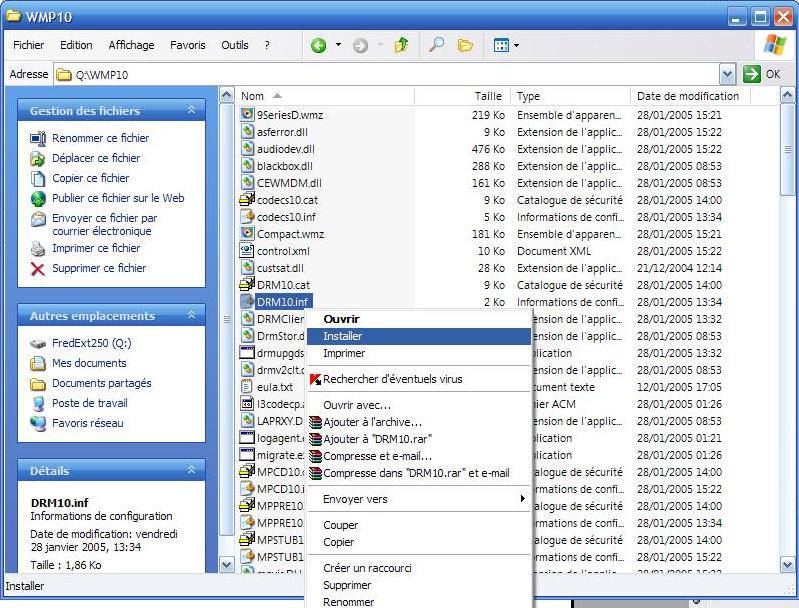Select the CEWMDM.dll file name
The height and width of the screenshot is (608, 799).
pyautogui.click(x=289, y=183)
